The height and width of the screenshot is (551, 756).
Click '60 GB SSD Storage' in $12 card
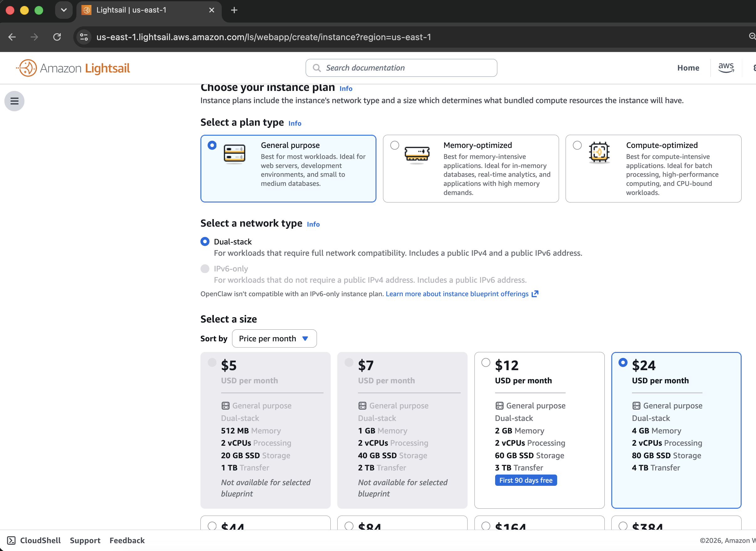[x=529, y=455]
